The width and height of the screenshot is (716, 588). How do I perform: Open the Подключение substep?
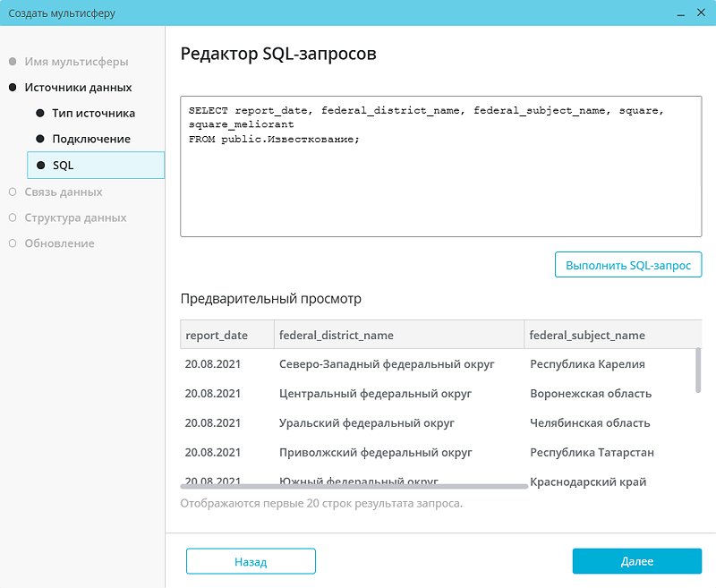pyautogui.click(x=91, y=140)
